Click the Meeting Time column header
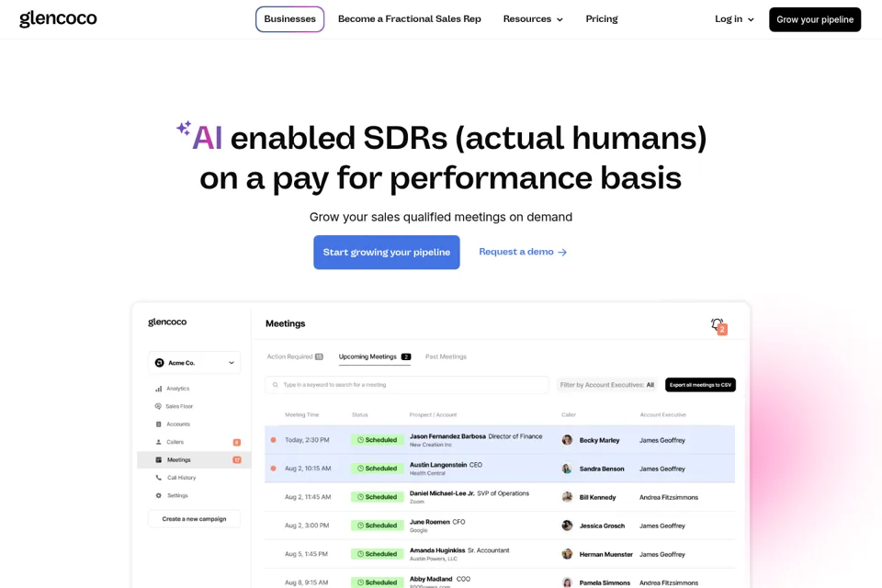Screen dimensions: 882x588 (301, 414)
